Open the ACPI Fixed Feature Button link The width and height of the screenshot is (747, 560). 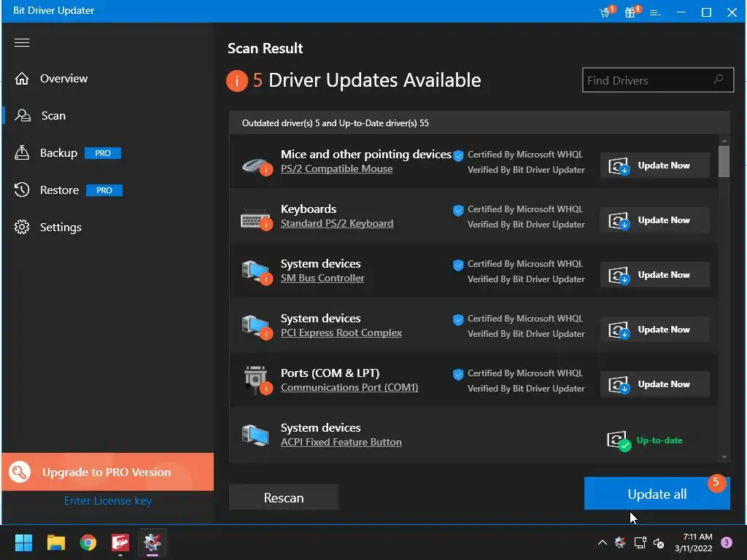click(341, 443)
